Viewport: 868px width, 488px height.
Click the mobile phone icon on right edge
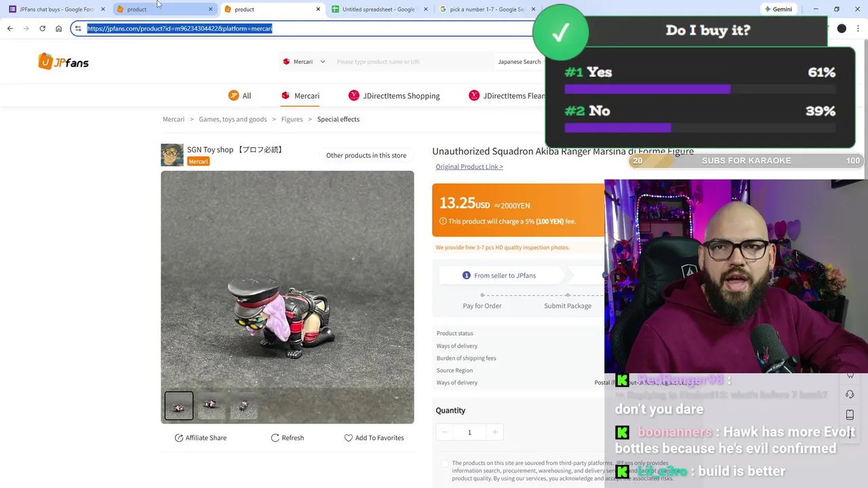[850, 415]
